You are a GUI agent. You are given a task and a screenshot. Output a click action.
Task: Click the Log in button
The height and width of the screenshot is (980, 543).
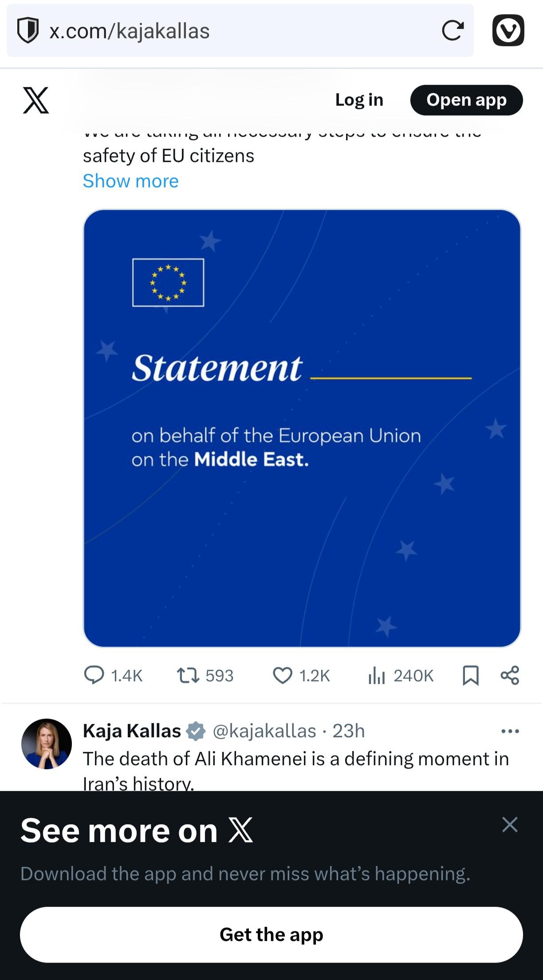[x=359, y=100]
